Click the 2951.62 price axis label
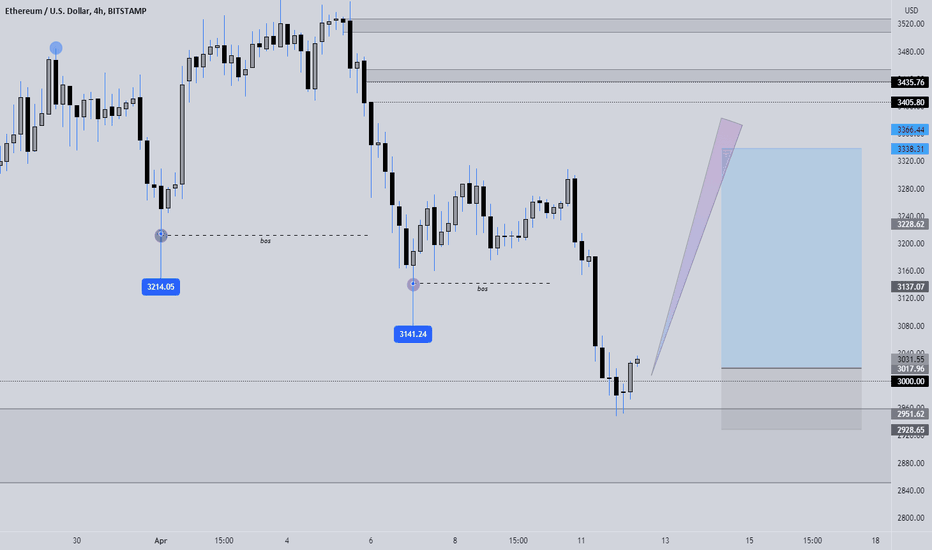The image size is (932, 550). [911, 414]
